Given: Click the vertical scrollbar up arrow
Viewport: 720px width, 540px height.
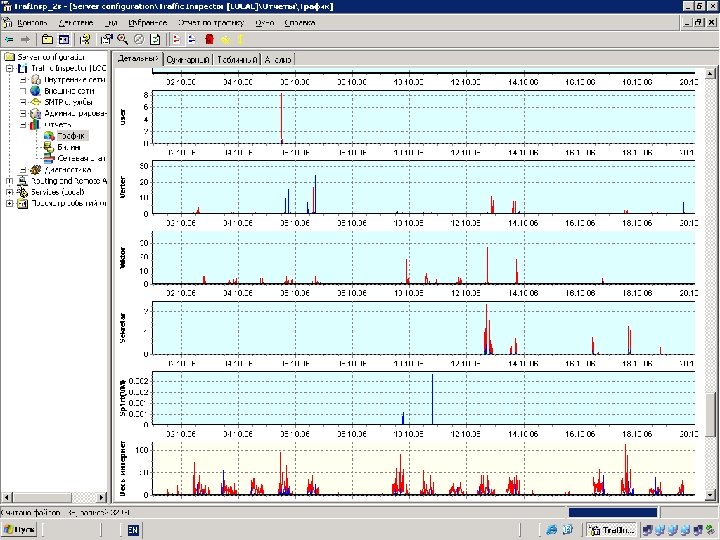Looking at the screenshot, I should [711, 73].
